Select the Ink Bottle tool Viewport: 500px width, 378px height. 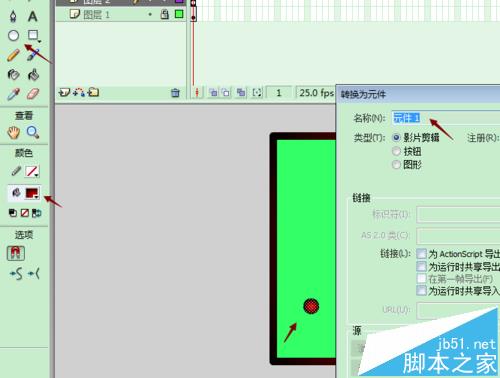coord(13,74)
